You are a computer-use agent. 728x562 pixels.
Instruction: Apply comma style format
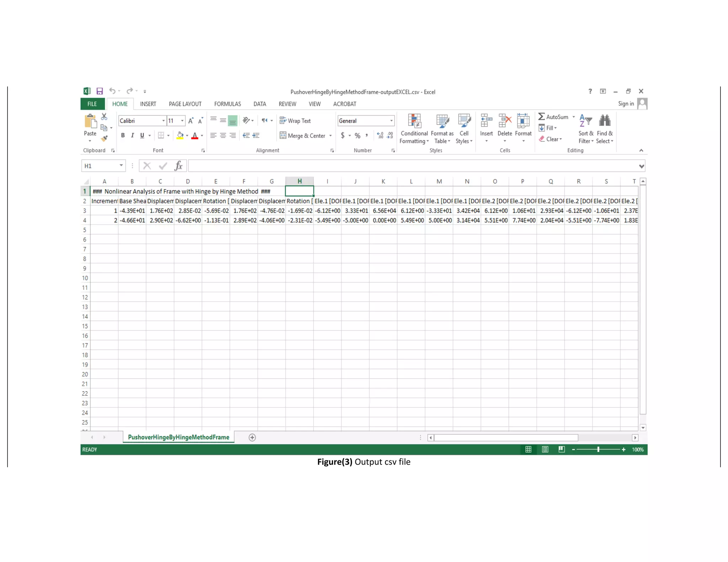tap(366, 135)
